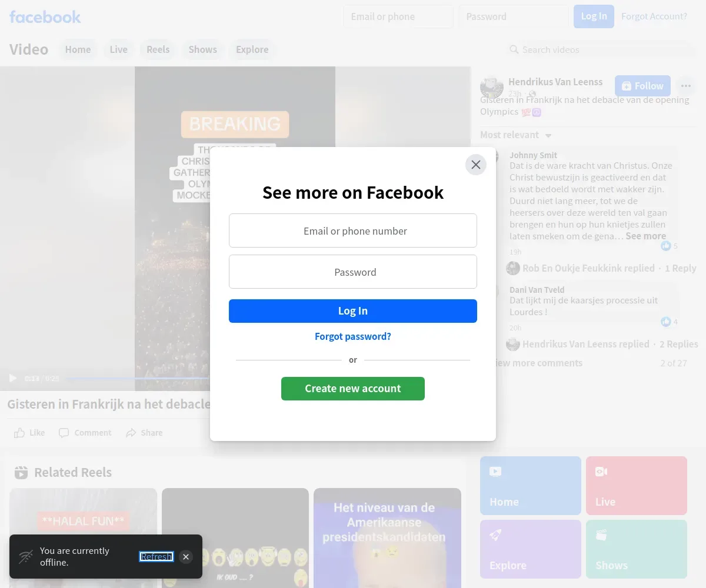This screenshot has width=706, height=588.
Task: Click the Share arrow icon
Action: (x=131, y=433)
